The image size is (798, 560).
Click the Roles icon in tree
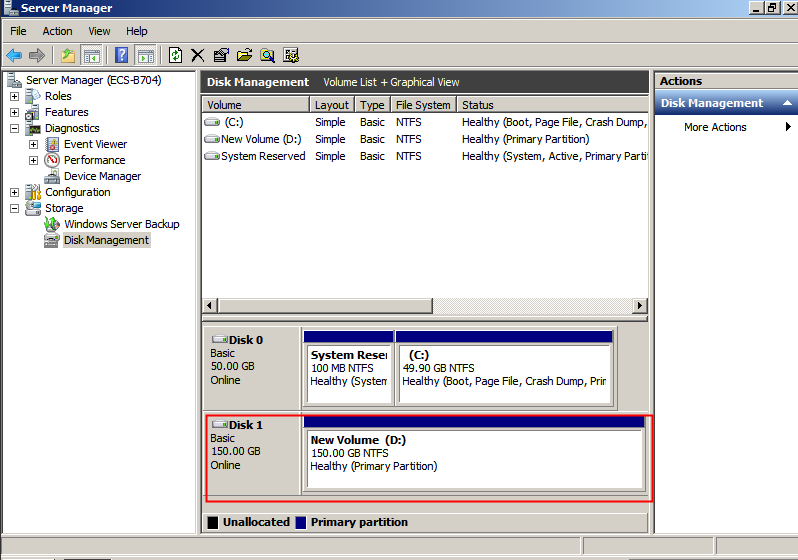click(33, 96)
